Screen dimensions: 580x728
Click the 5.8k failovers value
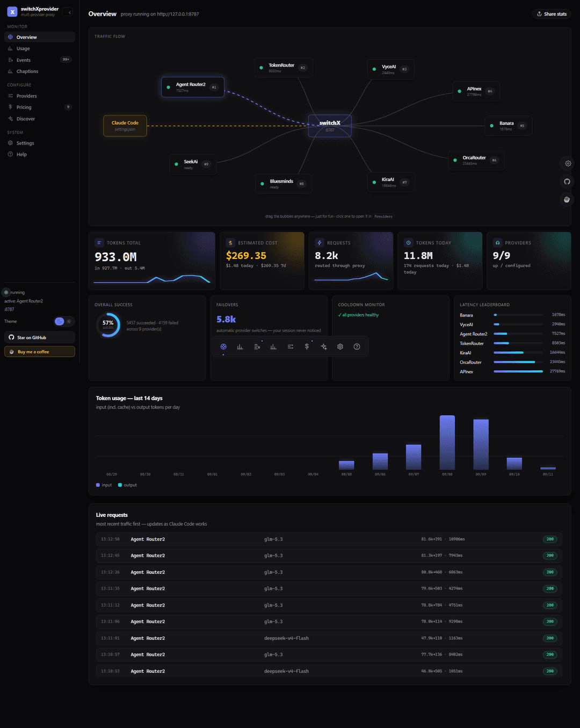[x=226, y=319]
